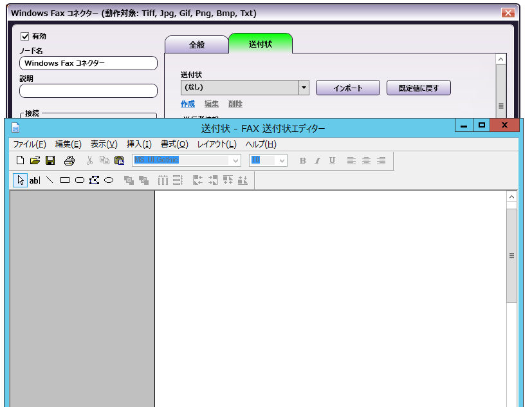Open an existing cover page file
The width and height of the screenshot is (532, 407).
click(x=35, y=160)
